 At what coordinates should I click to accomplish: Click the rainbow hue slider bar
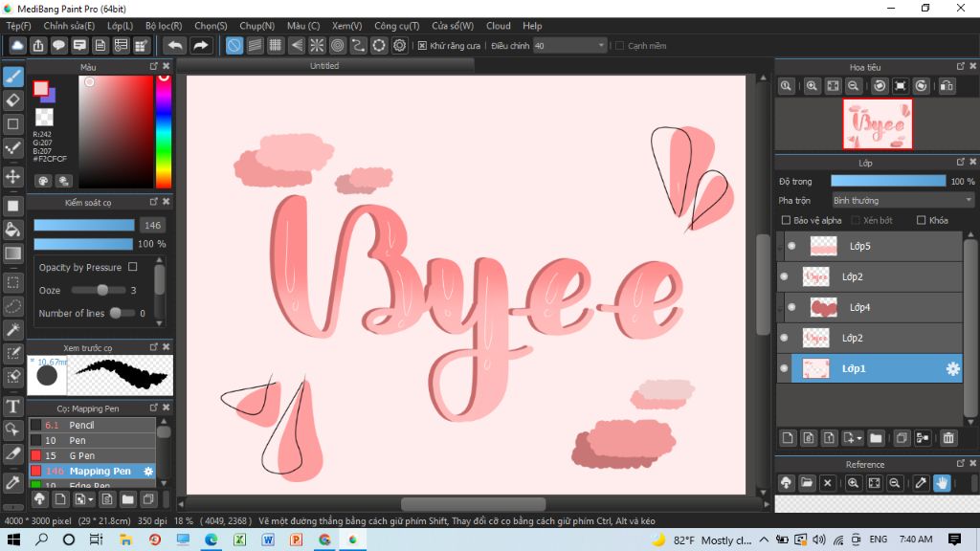point(164,130)
